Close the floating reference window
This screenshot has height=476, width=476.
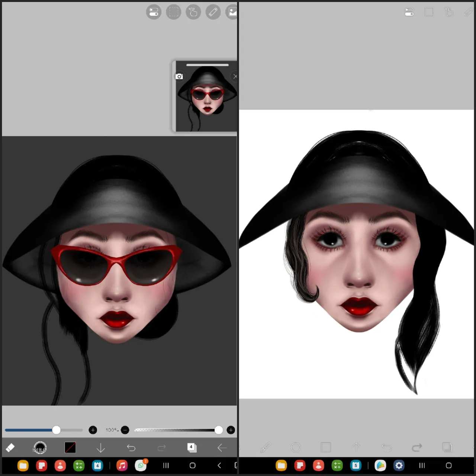pos(235,76)
